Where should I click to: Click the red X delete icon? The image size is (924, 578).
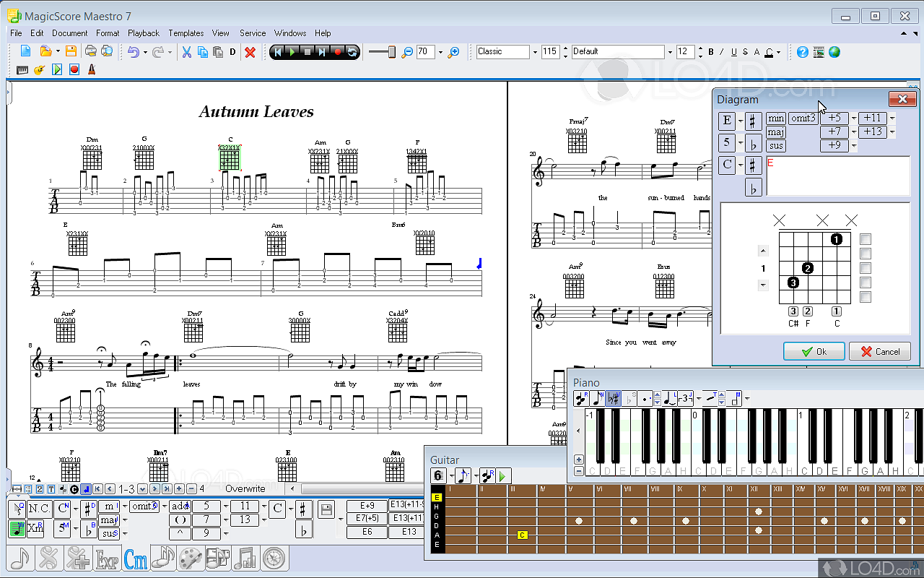pyautogui.click(x=250, y=51)
